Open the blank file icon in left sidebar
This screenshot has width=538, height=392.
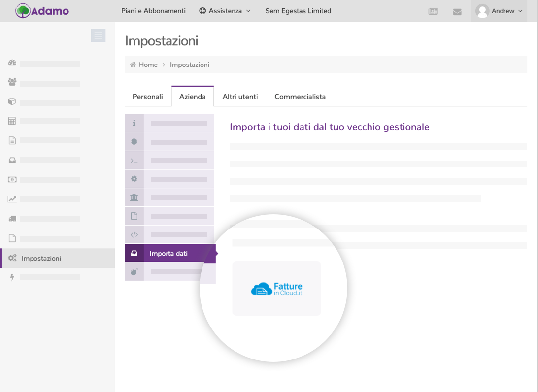click(x=12, y=238)
